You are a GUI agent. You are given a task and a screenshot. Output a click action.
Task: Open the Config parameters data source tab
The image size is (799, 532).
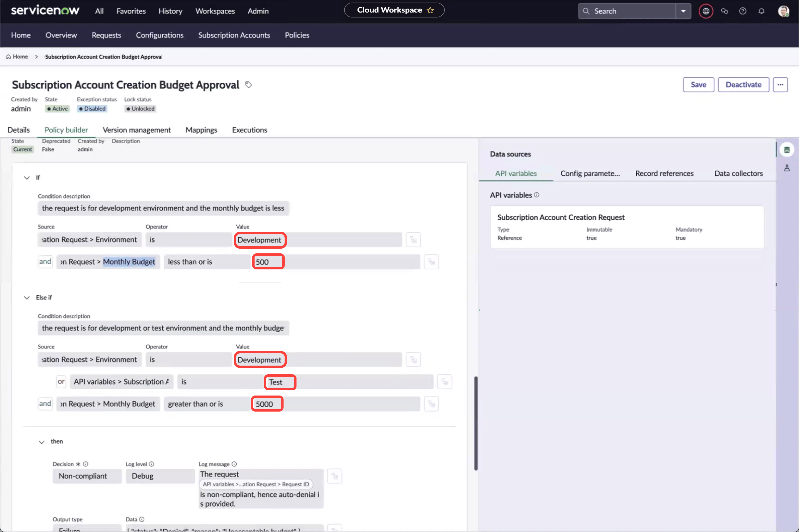(590, 173)
